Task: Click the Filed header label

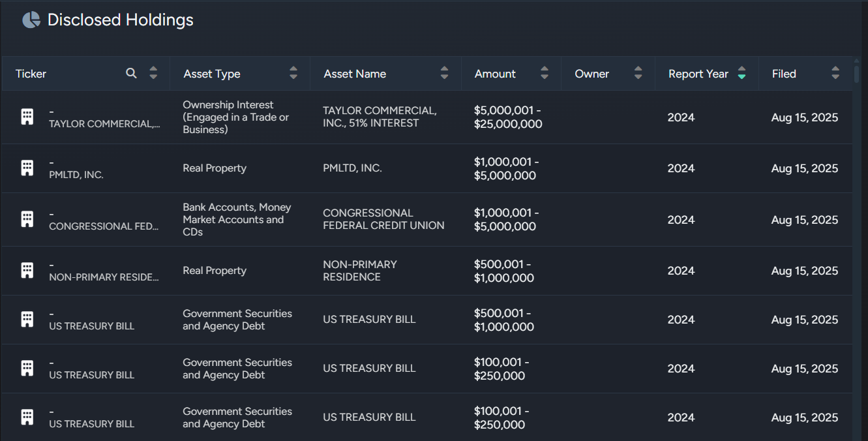Action: (784, 74)
